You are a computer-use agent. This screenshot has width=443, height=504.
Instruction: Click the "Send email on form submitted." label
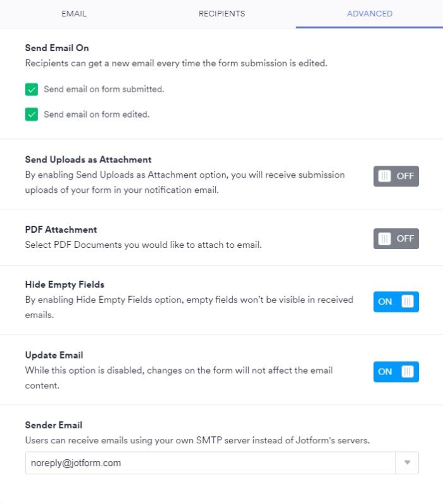pos(104,90)
